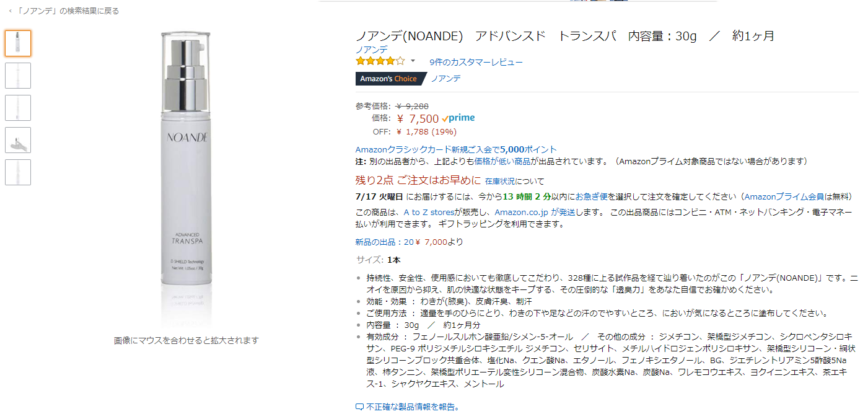Go back to ノアンデ search results

67,11
